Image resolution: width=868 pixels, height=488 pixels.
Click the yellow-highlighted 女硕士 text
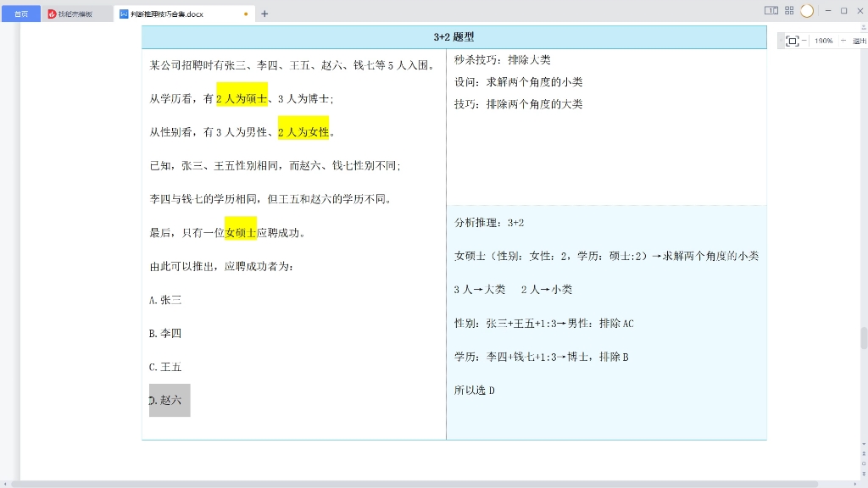click(242, 230)
